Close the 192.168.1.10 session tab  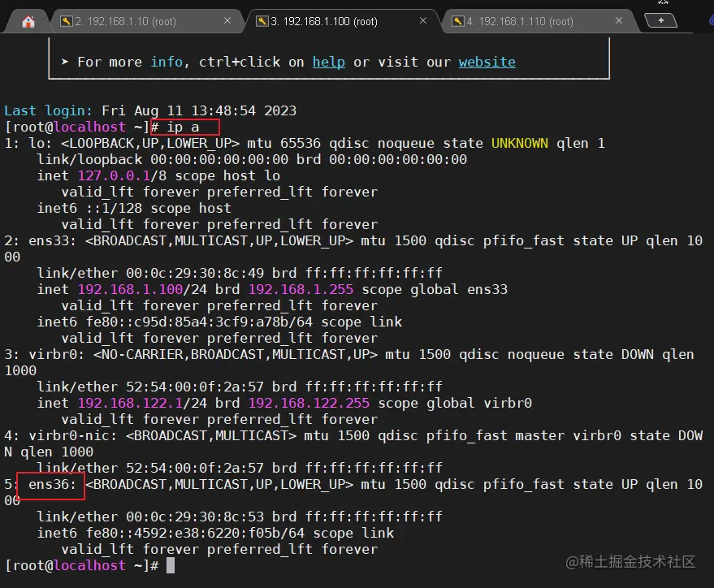click(227, 20)
